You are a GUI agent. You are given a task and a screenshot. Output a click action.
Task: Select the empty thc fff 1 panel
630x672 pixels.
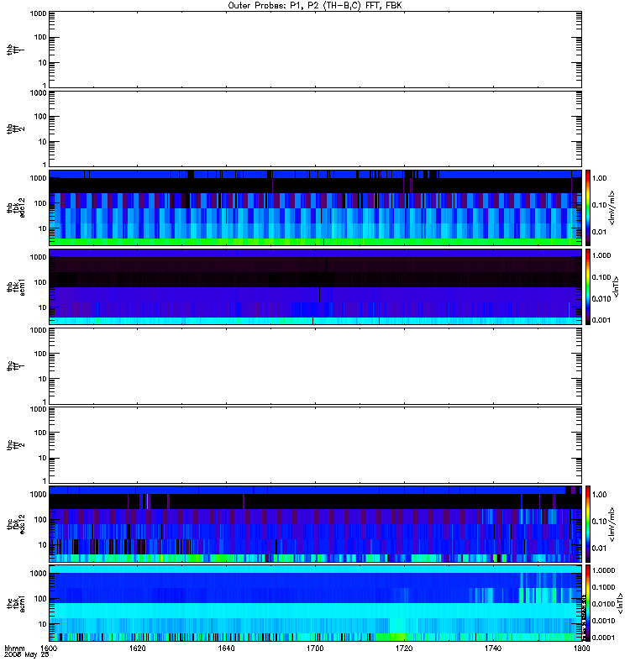click(x=315, y=366)
